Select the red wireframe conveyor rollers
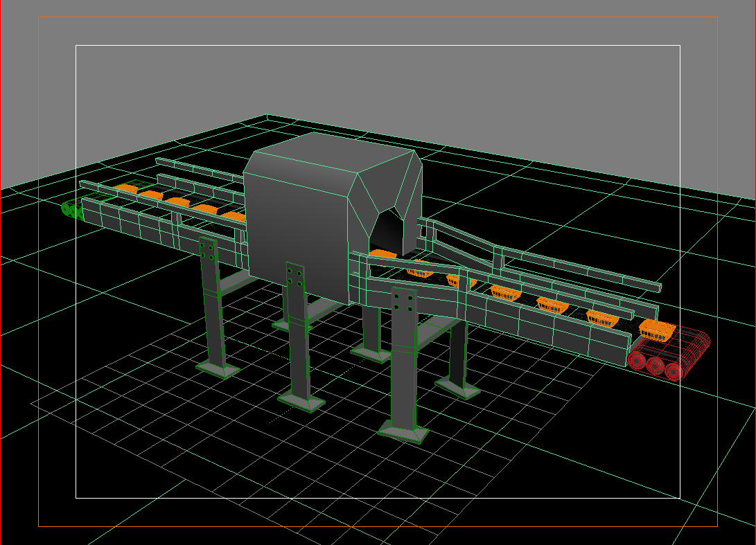The image size is (756, 545). (x=669, y=353)
